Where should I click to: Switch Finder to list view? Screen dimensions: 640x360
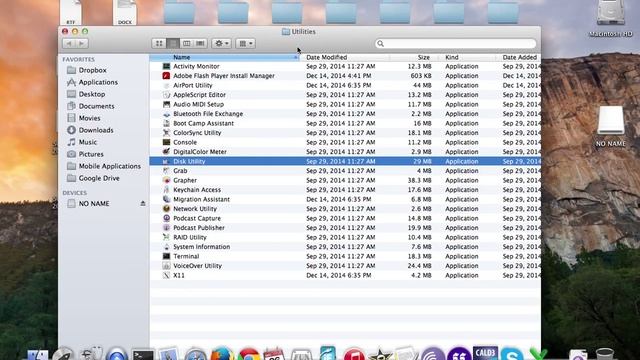pyautogui.click(x=173, y=43)
